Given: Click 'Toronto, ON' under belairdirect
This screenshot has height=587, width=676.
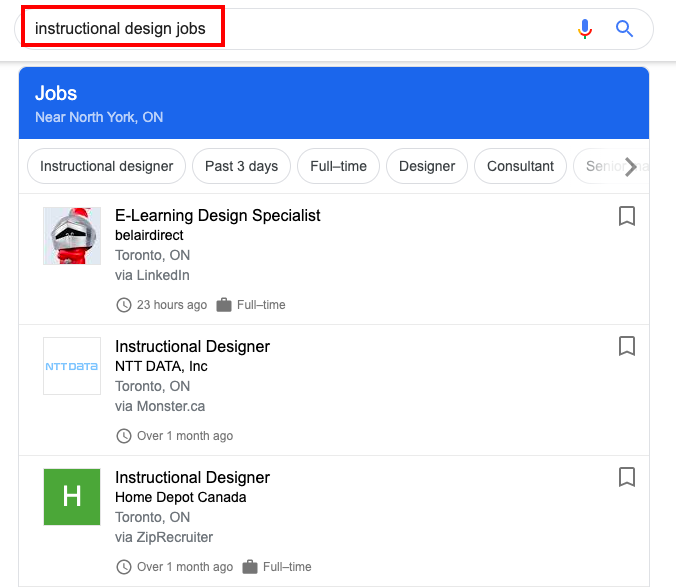Looking at the screenshot, I should click(153, 255).
